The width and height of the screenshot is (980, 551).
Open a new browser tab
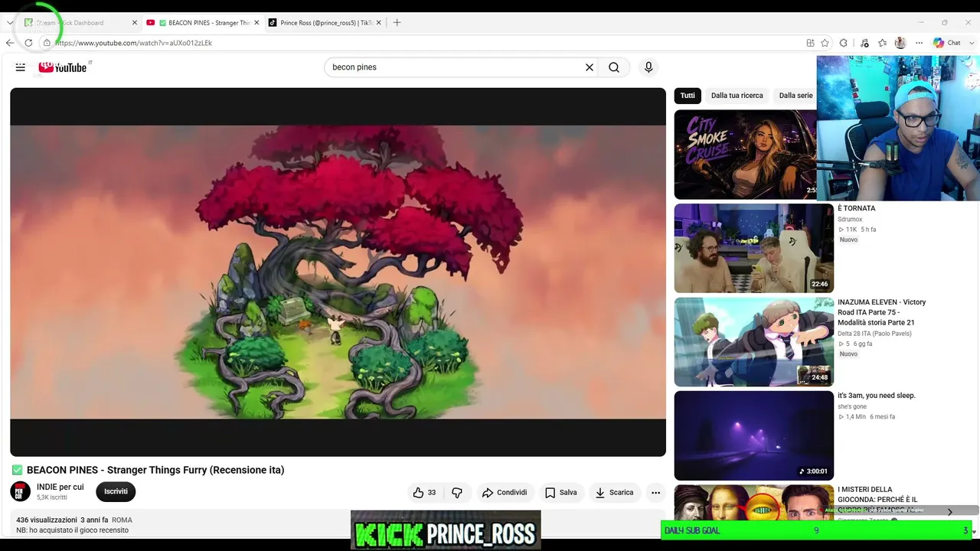coord(397,23)
